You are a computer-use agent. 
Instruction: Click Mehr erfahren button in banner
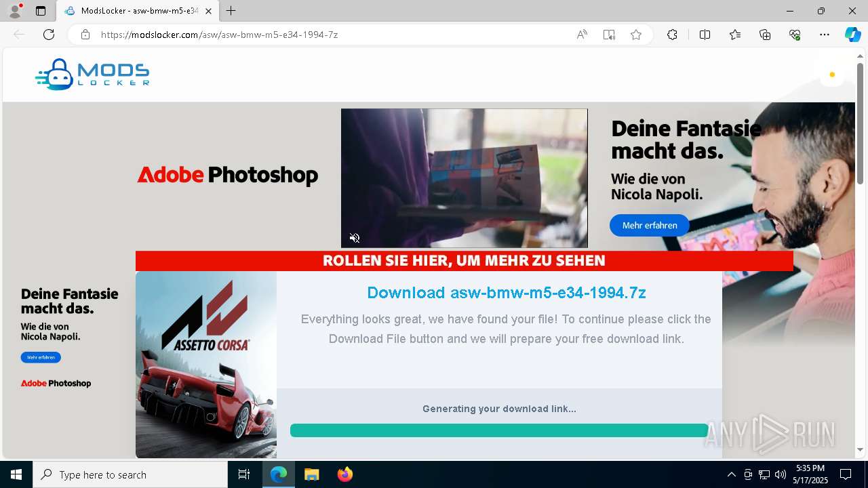coord(650,225)
